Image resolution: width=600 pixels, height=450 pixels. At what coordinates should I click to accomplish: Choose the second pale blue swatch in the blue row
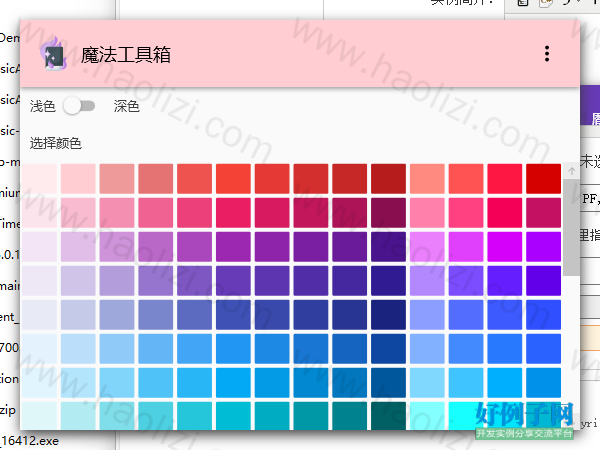pos(78,349)
